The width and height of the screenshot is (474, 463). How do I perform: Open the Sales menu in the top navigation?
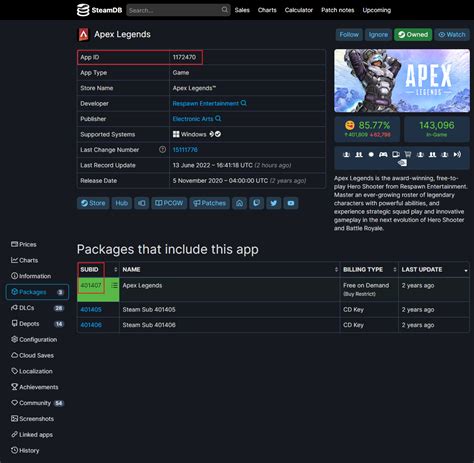(242, 10)
